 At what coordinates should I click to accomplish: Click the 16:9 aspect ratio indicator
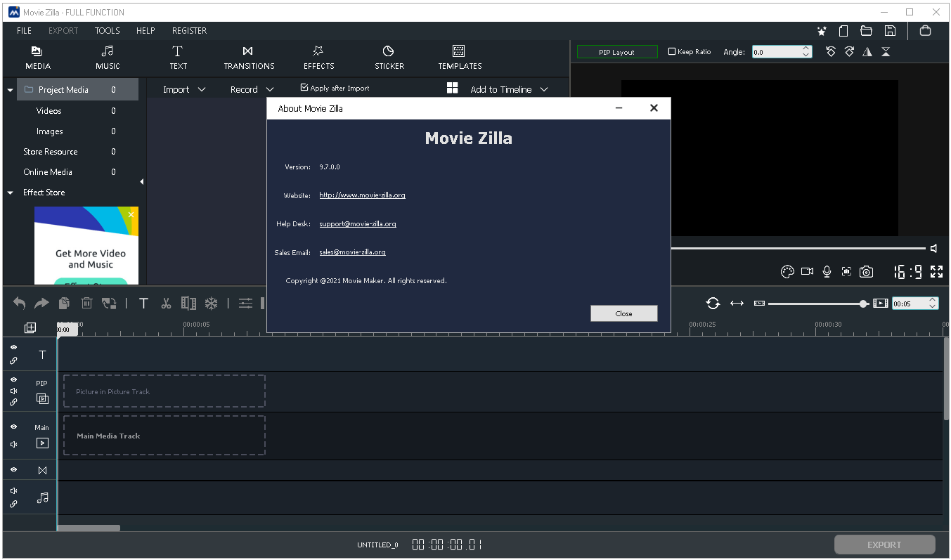coord(907,272)
